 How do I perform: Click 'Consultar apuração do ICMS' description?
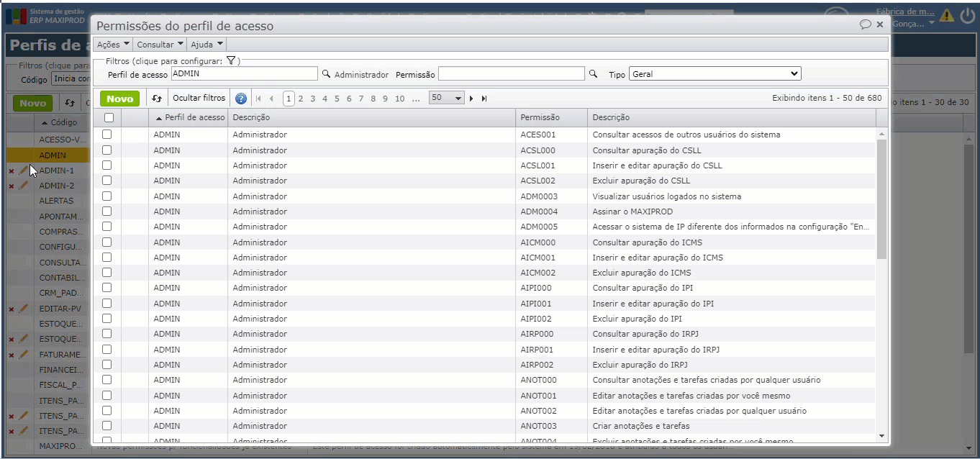[x=647, y=242]
